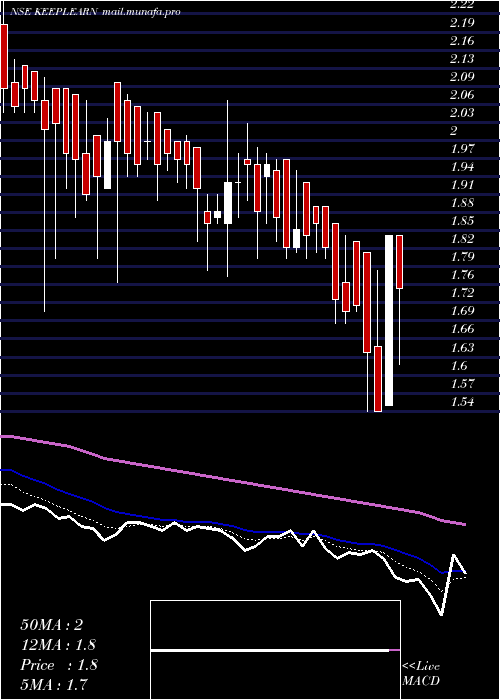Select the 1.57 price axis label
Screen dimensions: 500x700
(462, 383)
